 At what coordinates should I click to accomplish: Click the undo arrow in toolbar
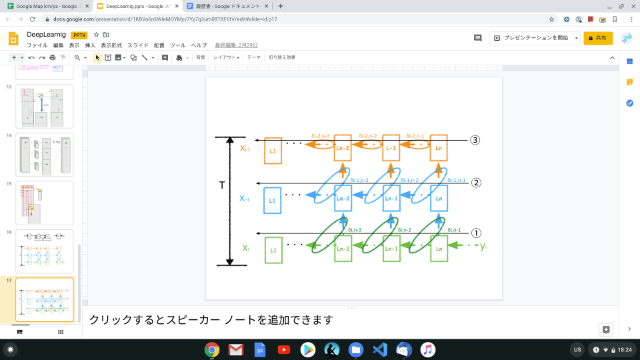pyautogui.click(x=31, y=58)
